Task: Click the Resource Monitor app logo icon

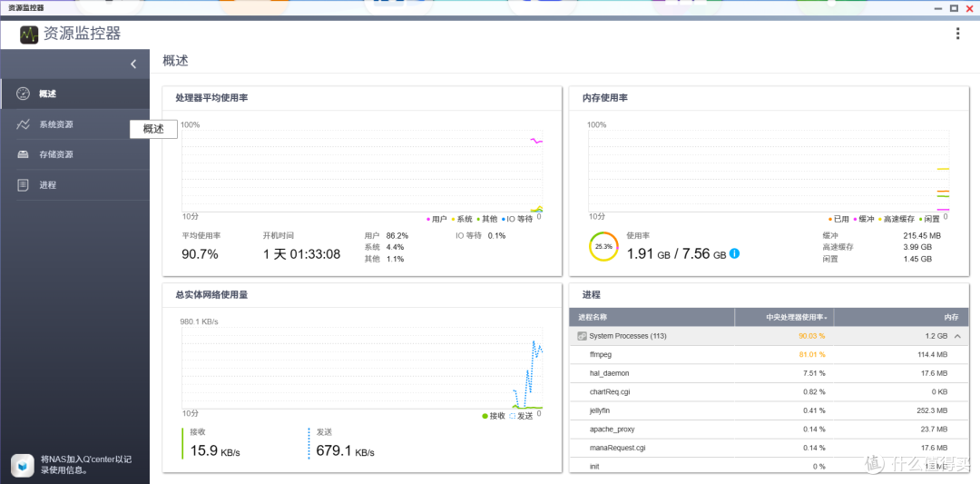Action: [x=29, y=35]
